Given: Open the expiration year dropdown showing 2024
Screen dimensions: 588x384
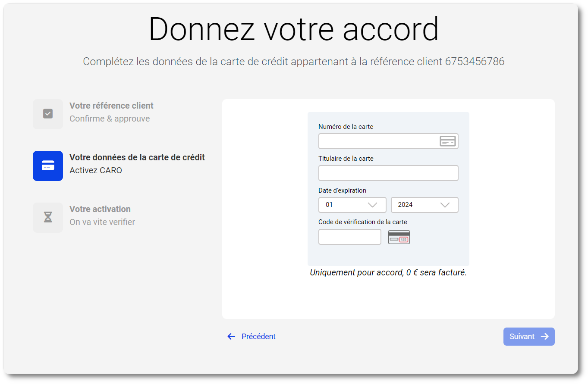Looking at the screenshot, I should point(424,205).
